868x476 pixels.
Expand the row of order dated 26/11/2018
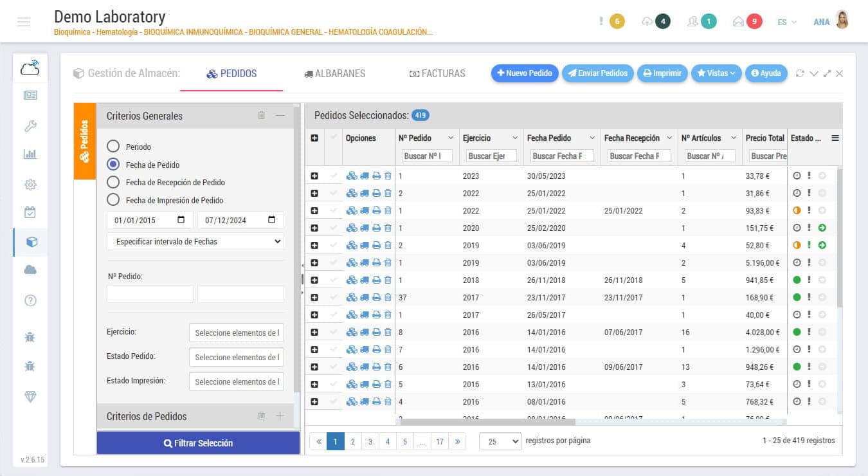click(x=314, y=280)
